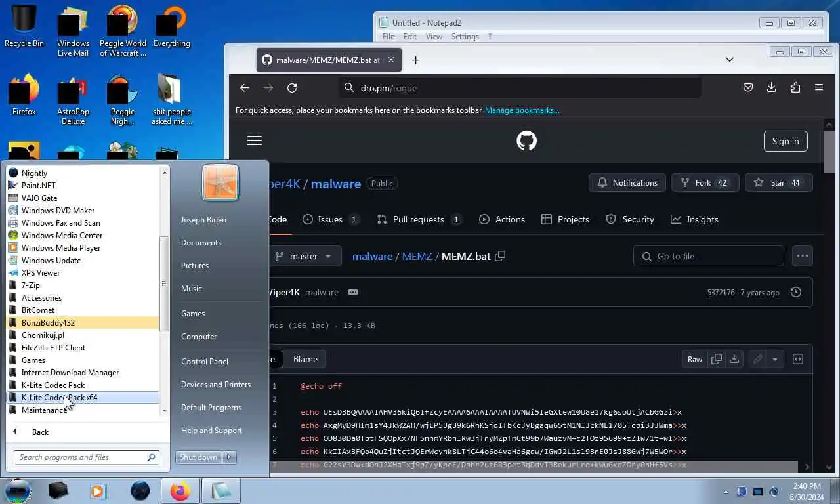Click the Firefox address bar
The height and width of the screenshot is (504, 840).
click(520, 87)
